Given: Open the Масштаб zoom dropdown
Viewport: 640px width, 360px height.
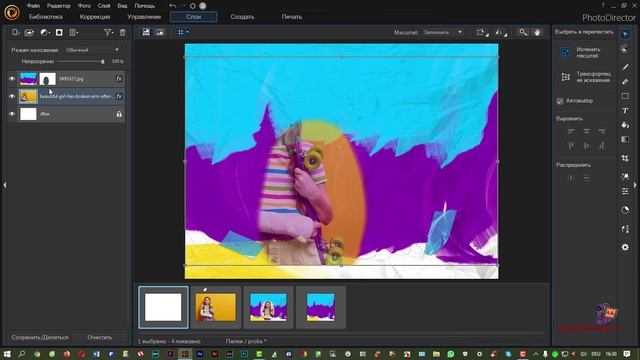Looking at the screenshot, I should pos(443,32).
